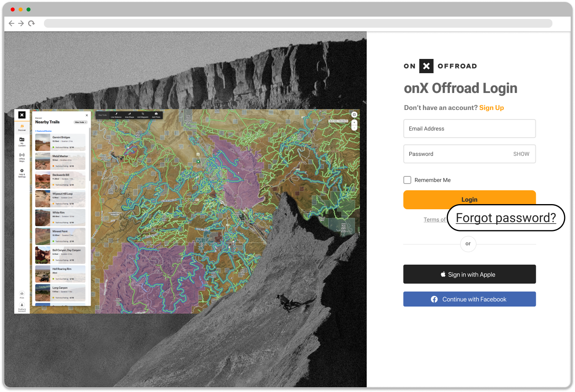Open the map layers control

coord(354,114)
